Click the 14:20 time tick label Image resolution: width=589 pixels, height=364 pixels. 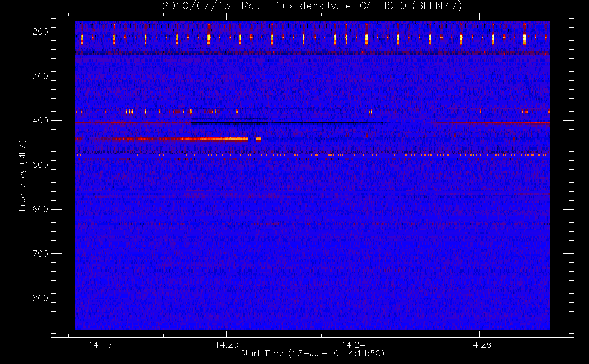227,345
